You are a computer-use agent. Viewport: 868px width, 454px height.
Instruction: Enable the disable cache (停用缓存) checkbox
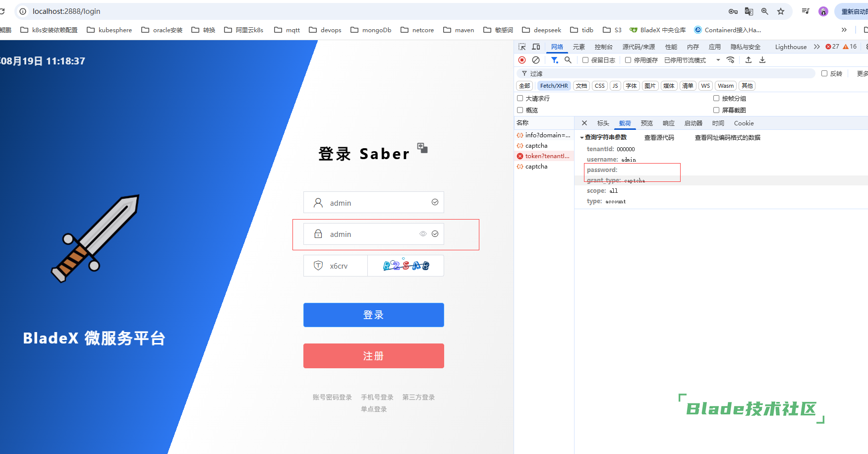click(628, 60)
